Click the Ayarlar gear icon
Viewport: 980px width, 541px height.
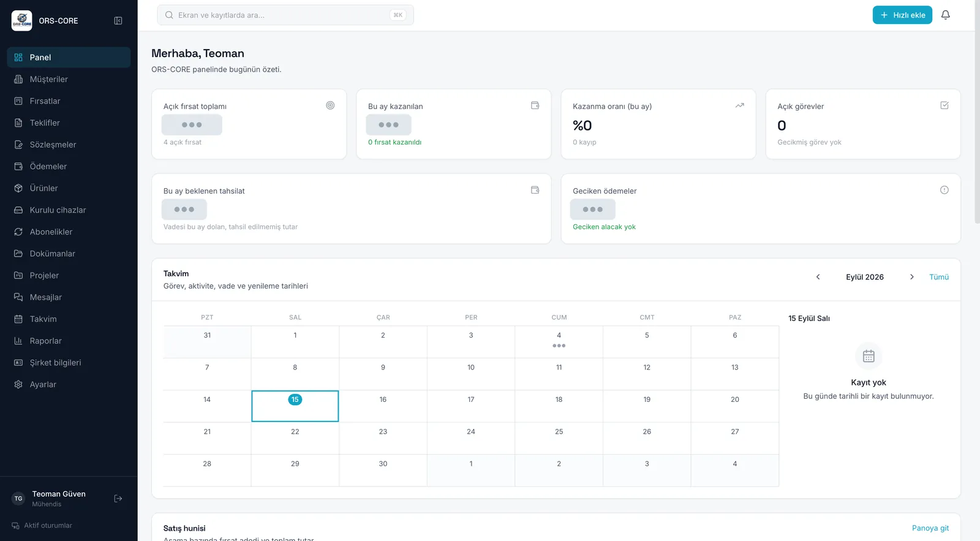point(18,384)
